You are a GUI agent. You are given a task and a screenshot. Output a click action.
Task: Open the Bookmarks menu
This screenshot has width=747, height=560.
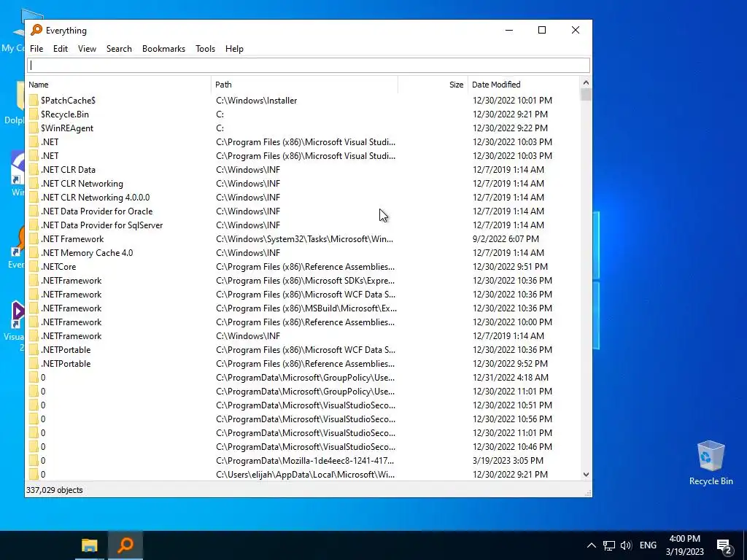pos(163,49)
